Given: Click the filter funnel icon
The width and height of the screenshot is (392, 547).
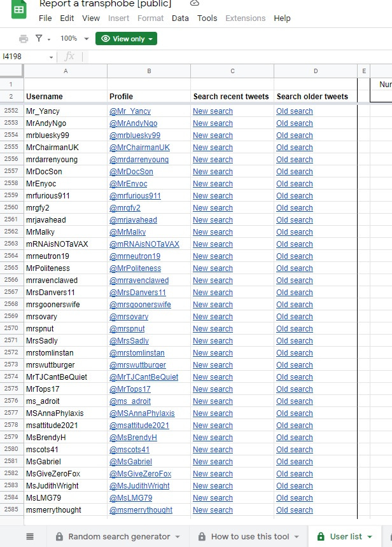Looking at the screenshot, I should (x=39, y=38).
